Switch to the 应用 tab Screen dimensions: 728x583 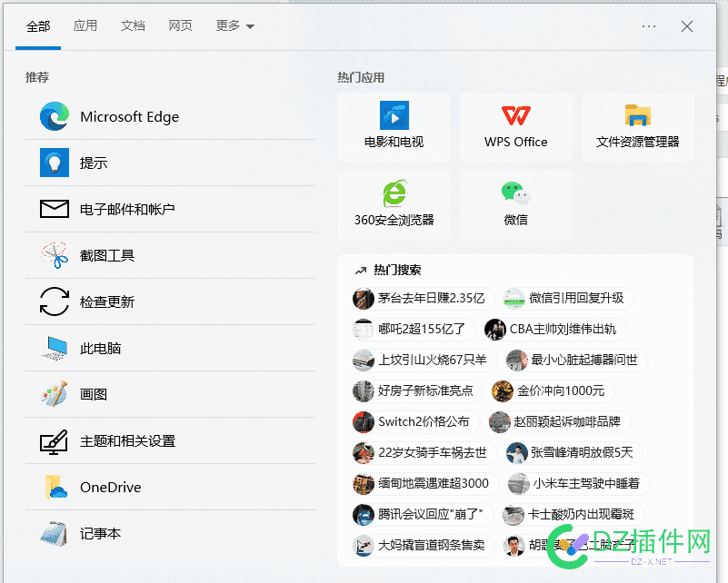(85, 25)
